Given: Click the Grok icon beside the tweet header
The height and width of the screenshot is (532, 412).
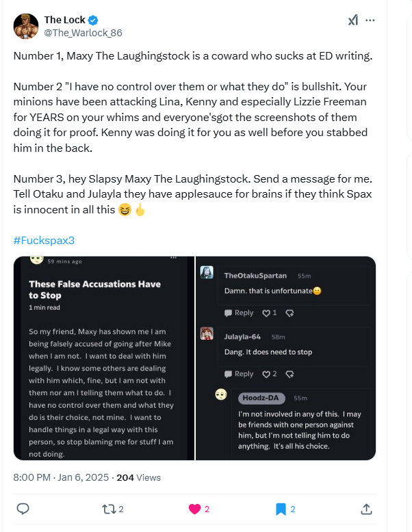Looking at the screenshot, I should [352, 21].
